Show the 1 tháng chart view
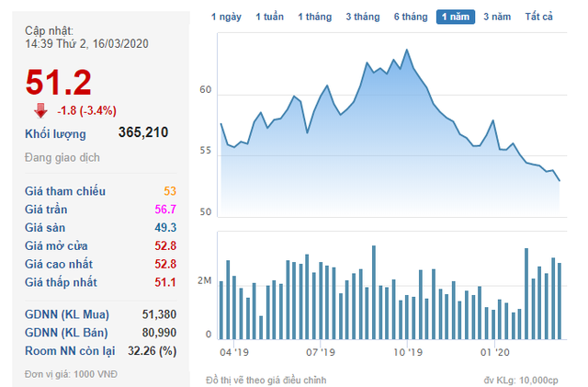Screen dimensions: 588x387 point(315,17)
